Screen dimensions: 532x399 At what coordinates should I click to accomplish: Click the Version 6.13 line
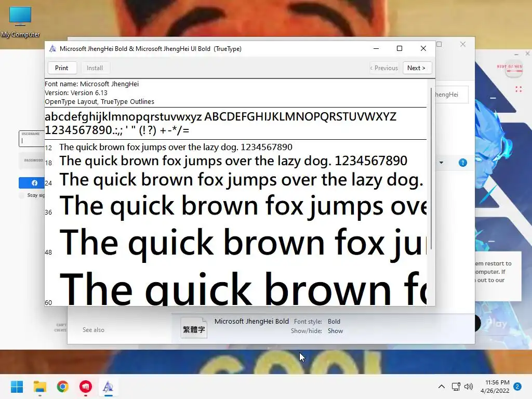pos(76,92)
